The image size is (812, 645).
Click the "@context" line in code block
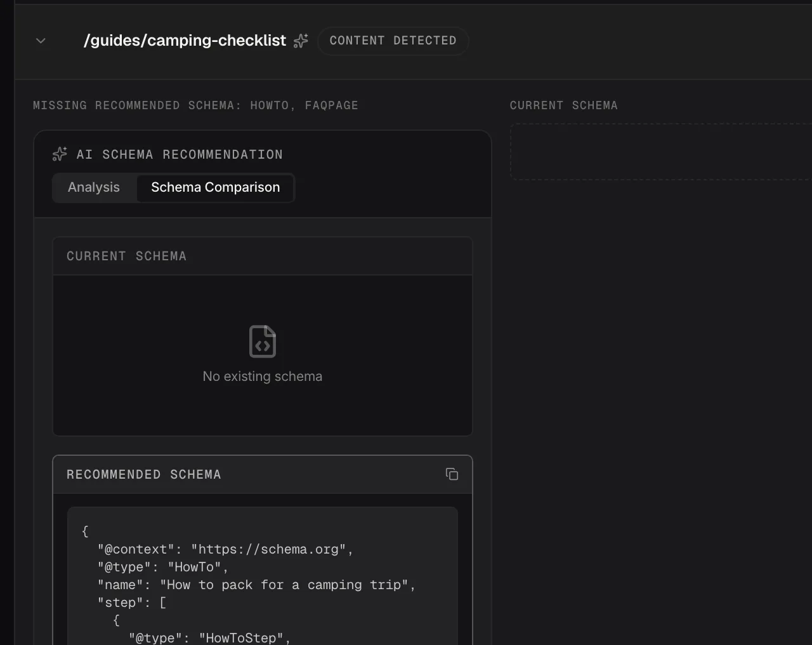click(225, 549)
